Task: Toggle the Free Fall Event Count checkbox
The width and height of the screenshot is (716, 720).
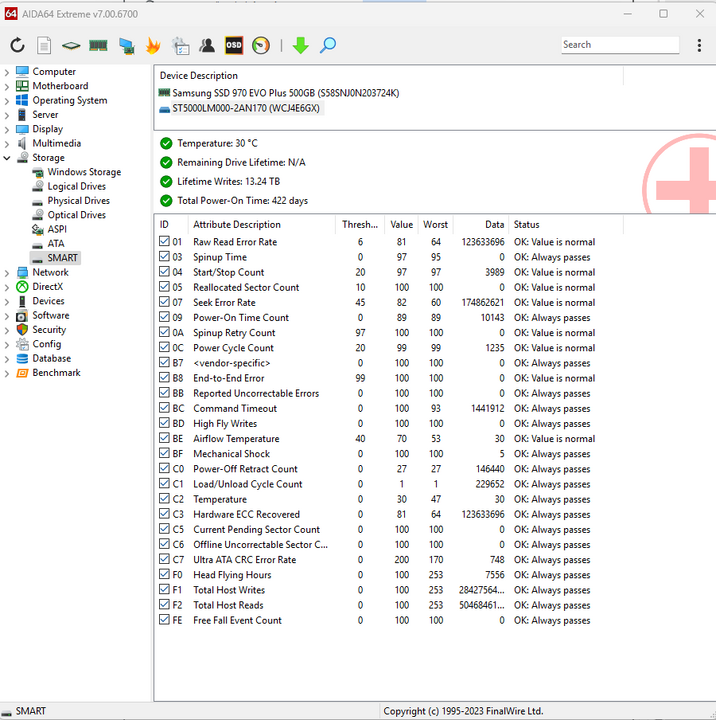Action: tap(165, 621)
